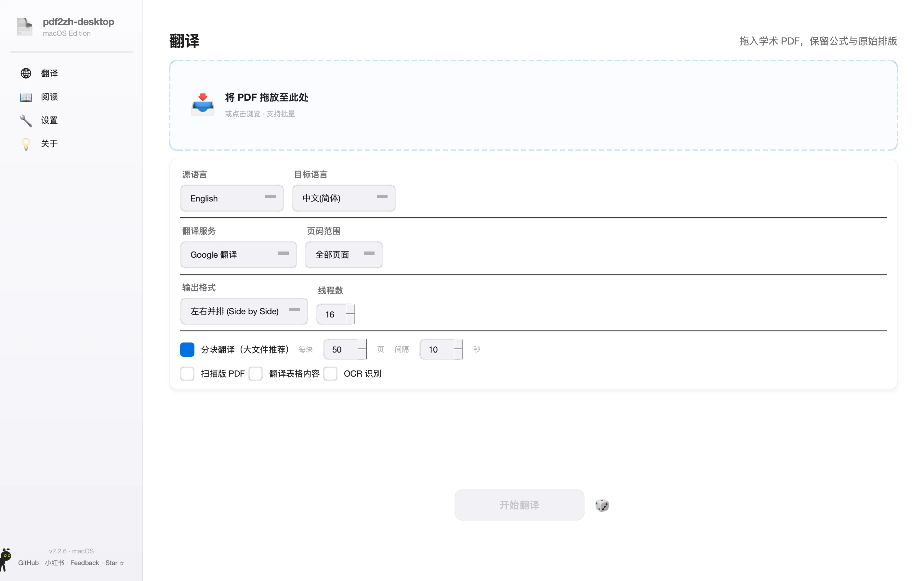This screenshot has height=581, width=924.
Task: Check the 翻译表格内容 checkbox
Action: pos(256,374)
